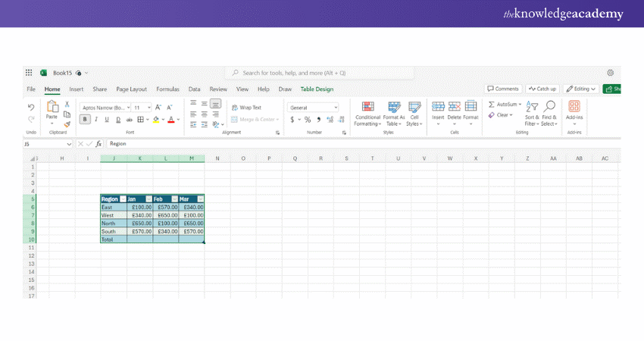Open the app launcher grid icon
This screenshot has height=341, width=644.
30,73
